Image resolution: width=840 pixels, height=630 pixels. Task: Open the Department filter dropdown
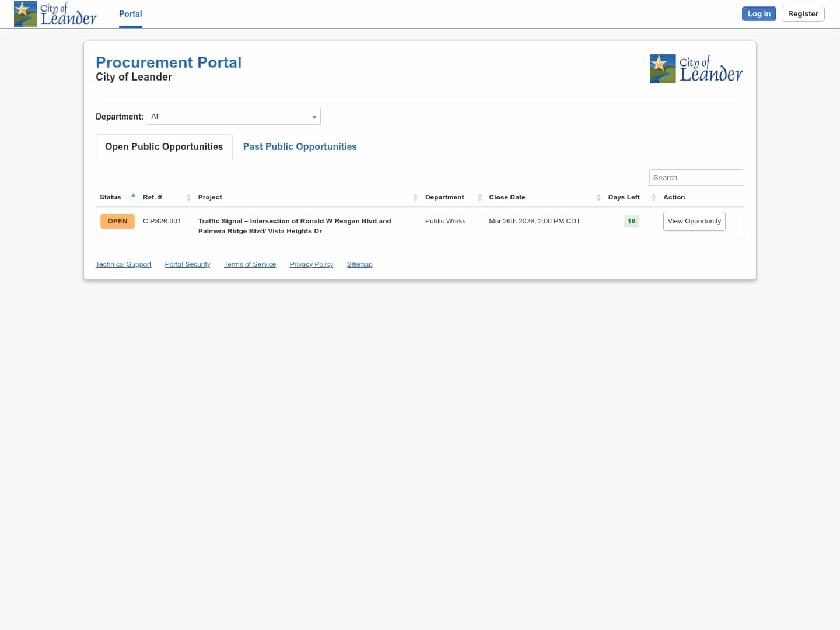(x=233, y=116)
